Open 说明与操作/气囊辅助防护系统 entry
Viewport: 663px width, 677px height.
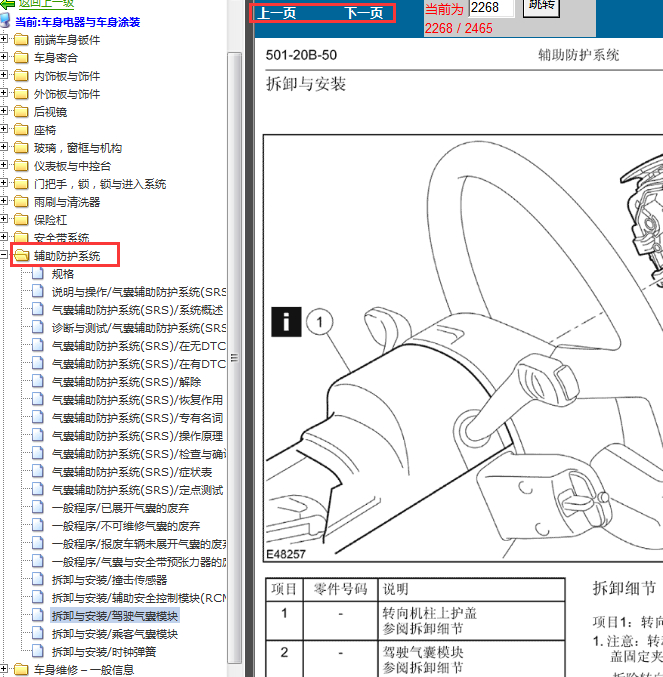click(139, 292)
